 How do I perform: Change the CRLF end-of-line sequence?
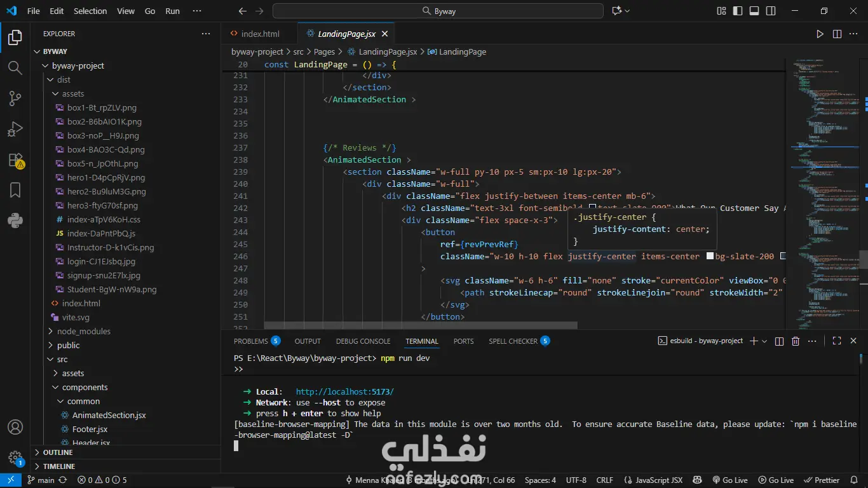point(605,480)
